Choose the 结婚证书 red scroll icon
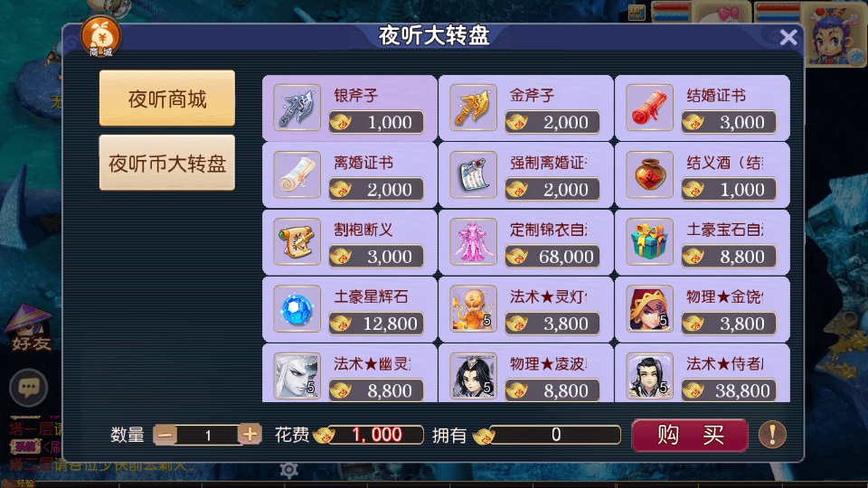The image size is (868, 488). [649, 108]
